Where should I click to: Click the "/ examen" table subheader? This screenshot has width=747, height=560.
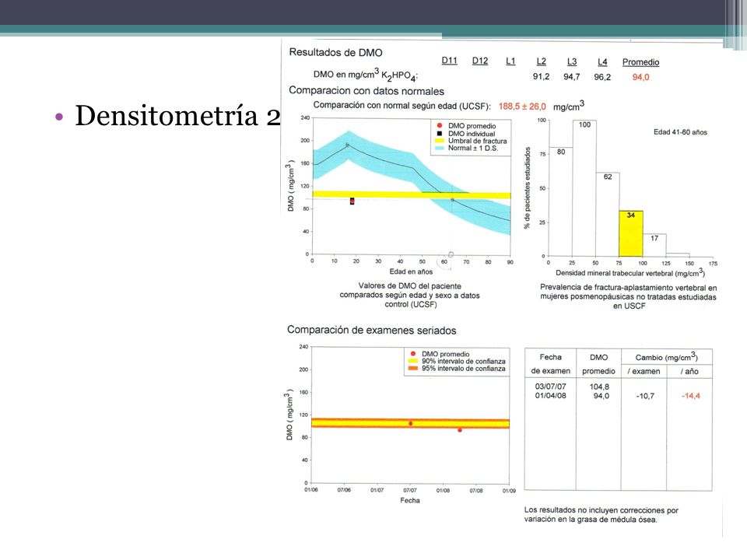644,371
